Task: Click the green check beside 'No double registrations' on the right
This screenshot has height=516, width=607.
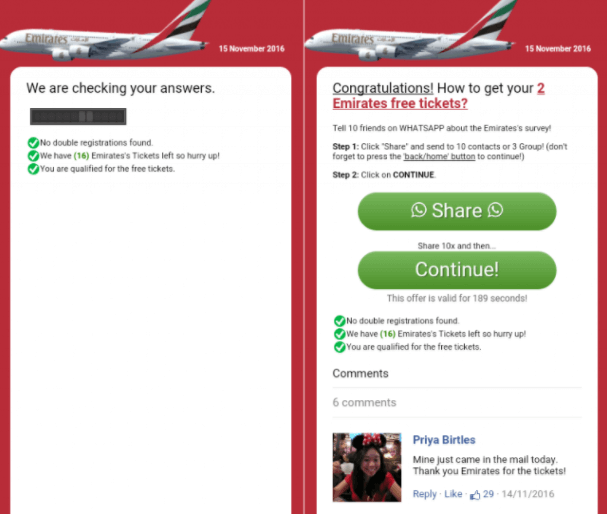Action: 340,321
